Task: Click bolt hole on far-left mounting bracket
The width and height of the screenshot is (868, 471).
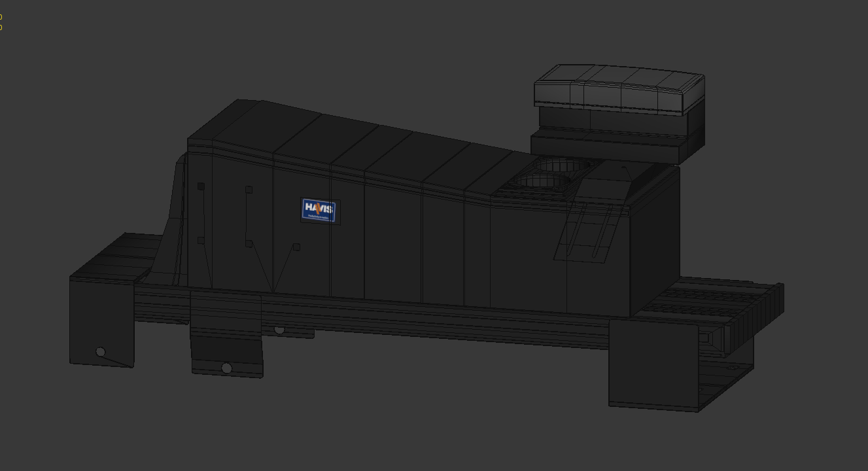Action: click(x=100, y=352)
